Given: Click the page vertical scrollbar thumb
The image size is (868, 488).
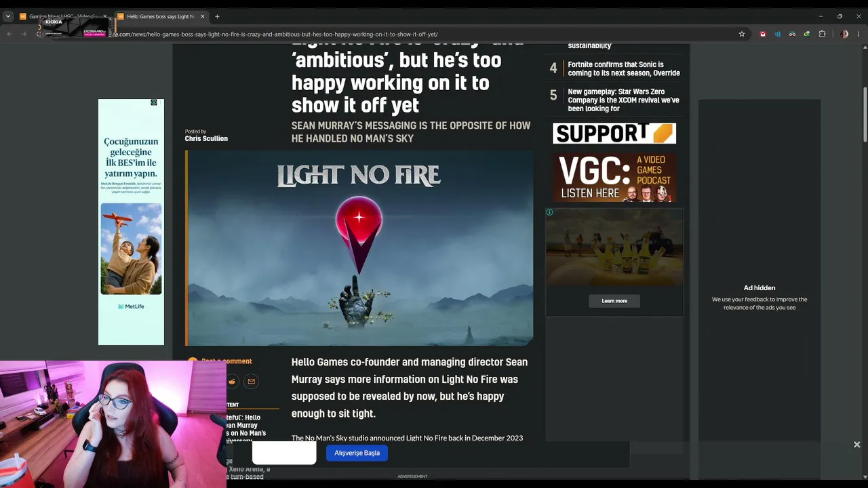Looking at the screenshot, I should 865,115.
